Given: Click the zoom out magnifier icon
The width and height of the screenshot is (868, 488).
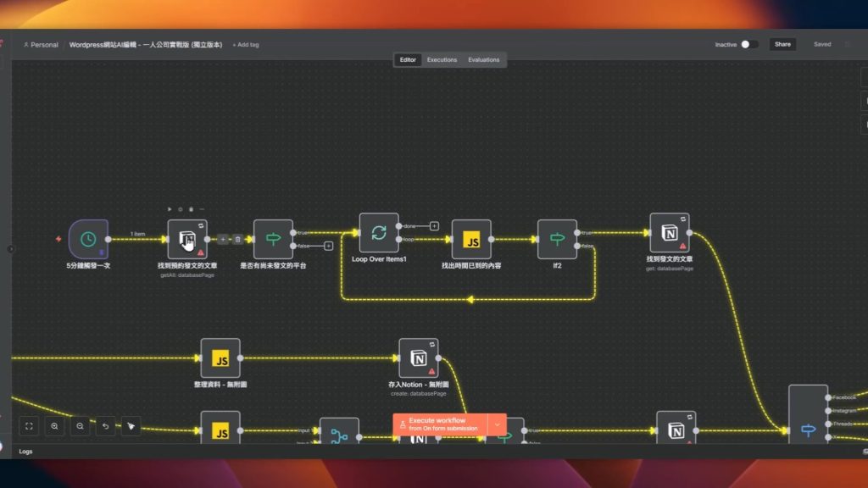Looking at the screenshot, I should [x=80, y=426].
